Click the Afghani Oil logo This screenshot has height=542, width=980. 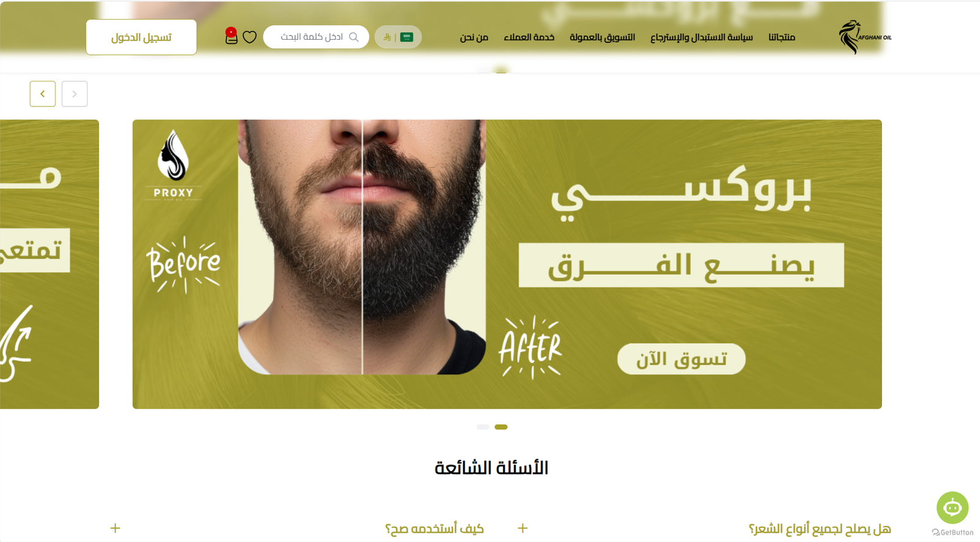865,37
